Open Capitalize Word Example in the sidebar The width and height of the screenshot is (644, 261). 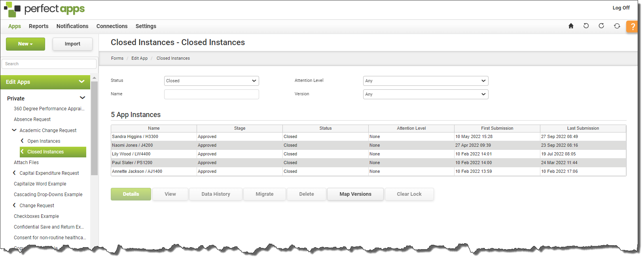pyautogui.click(x=40, y=183)
